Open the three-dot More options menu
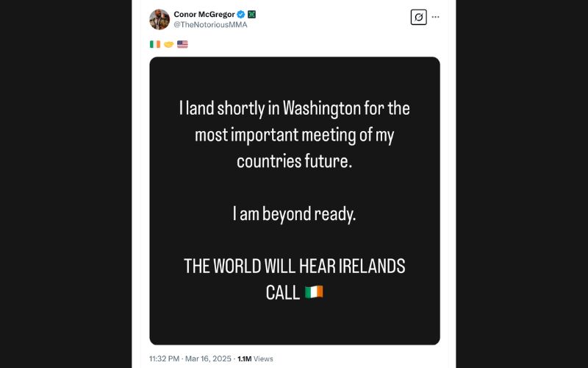The image size is (588, 368). coord(436,17)
